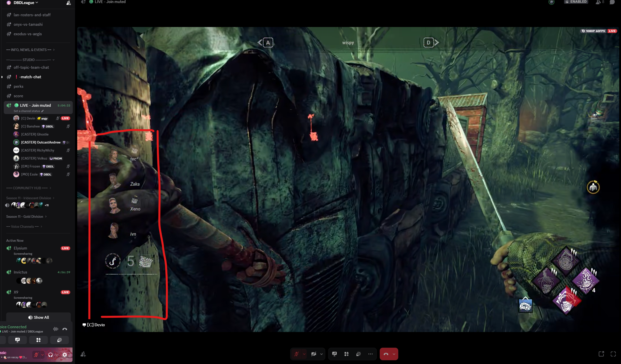The width and height of the screenshot is (621, 364).
Task: Open output device options arrow beside headphones
Action: click(57, 354)
